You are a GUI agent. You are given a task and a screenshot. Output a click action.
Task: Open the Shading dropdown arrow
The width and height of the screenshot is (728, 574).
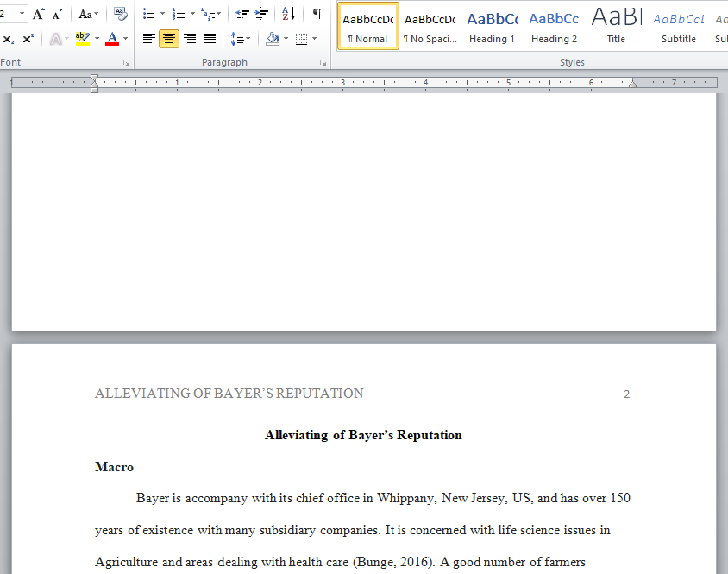(286, 39)
